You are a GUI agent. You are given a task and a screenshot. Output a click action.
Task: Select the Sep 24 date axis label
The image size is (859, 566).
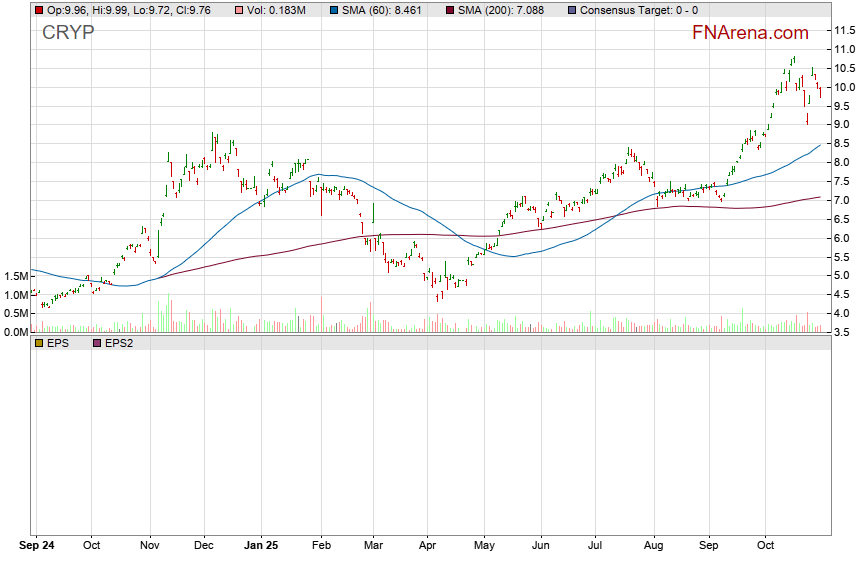(x=36, y=547)
